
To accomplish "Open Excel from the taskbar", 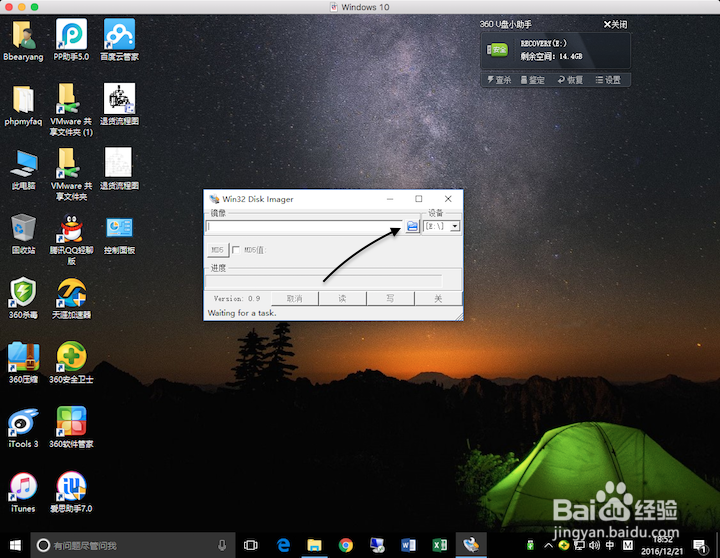I will pos(439,545).
